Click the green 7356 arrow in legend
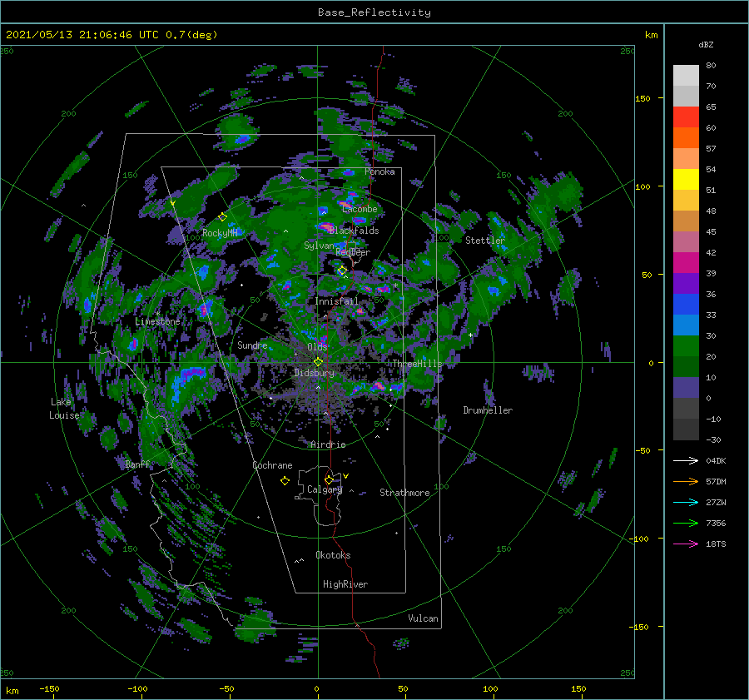 click(x=686, y=524)
